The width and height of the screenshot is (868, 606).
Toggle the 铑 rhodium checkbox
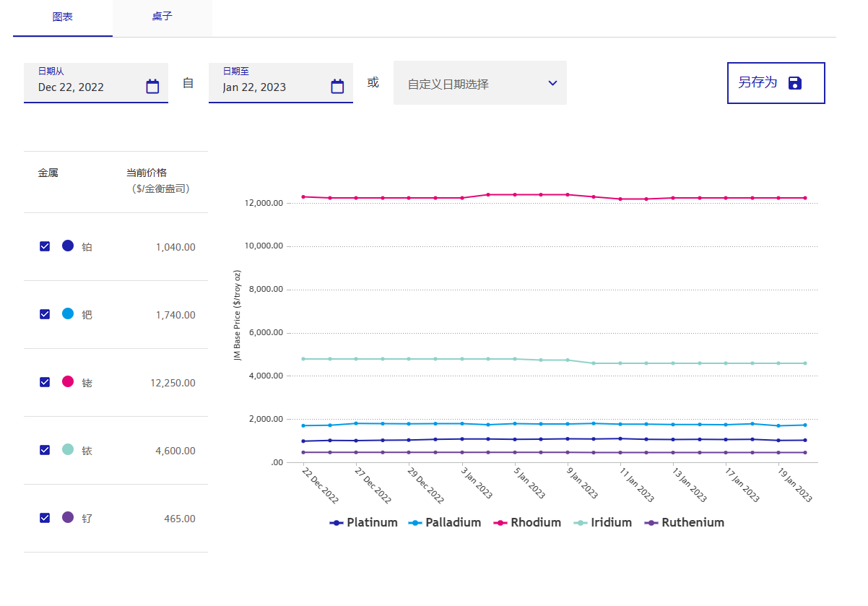pos(45,382)
